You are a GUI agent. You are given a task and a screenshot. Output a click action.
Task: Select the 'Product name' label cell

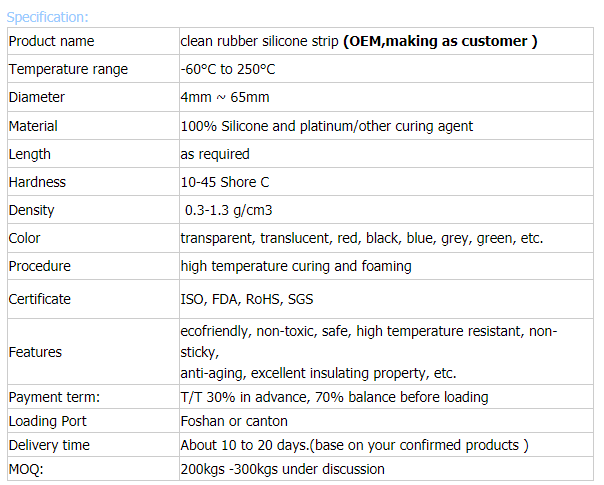pos(93,41)
